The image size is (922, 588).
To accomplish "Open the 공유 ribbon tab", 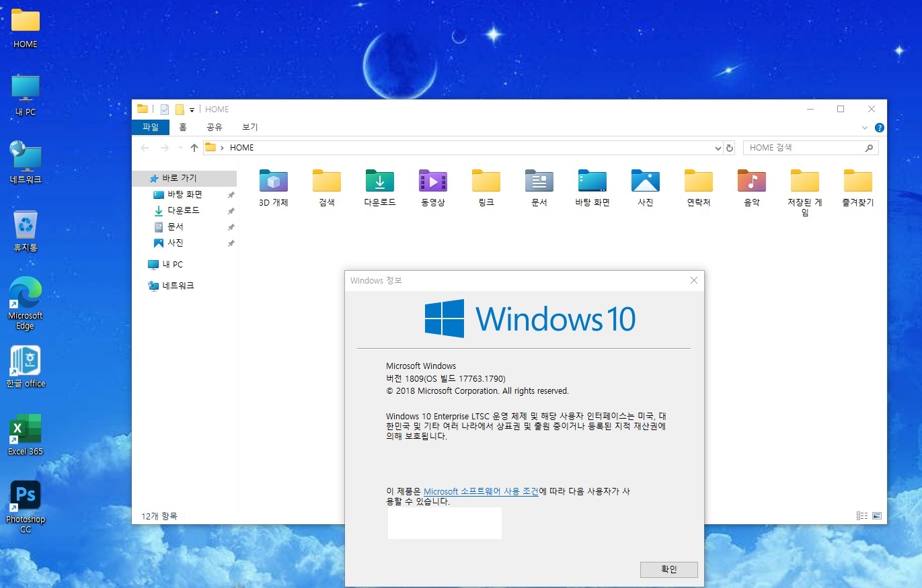I will click(x=215, y=127).
